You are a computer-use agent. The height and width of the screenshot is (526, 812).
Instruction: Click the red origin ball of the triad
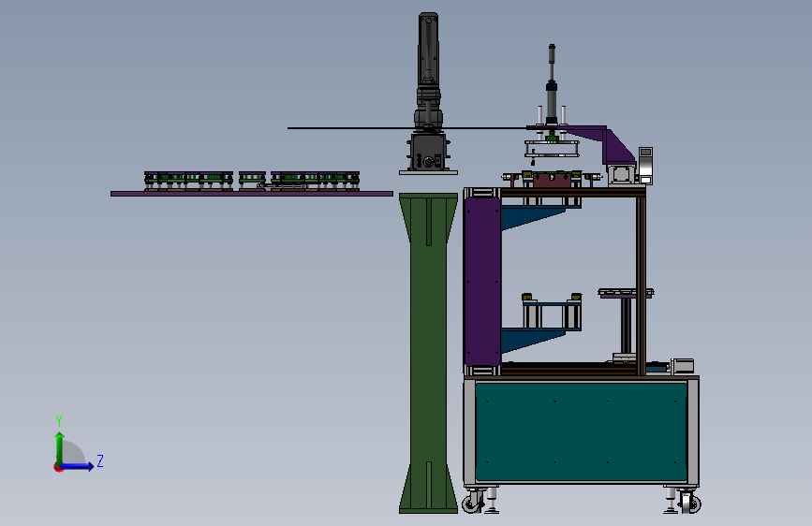click(x=58, y=467)
